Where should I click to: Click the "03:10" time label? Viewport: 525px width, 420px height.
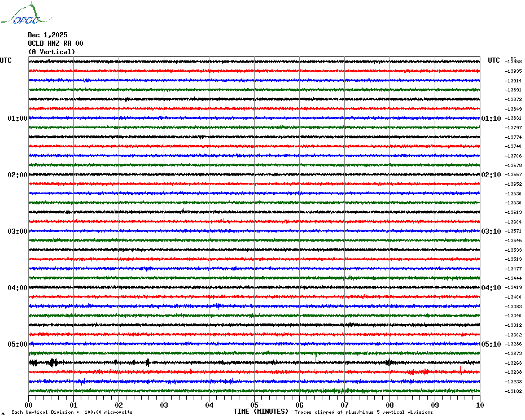[x=491, y=231]
